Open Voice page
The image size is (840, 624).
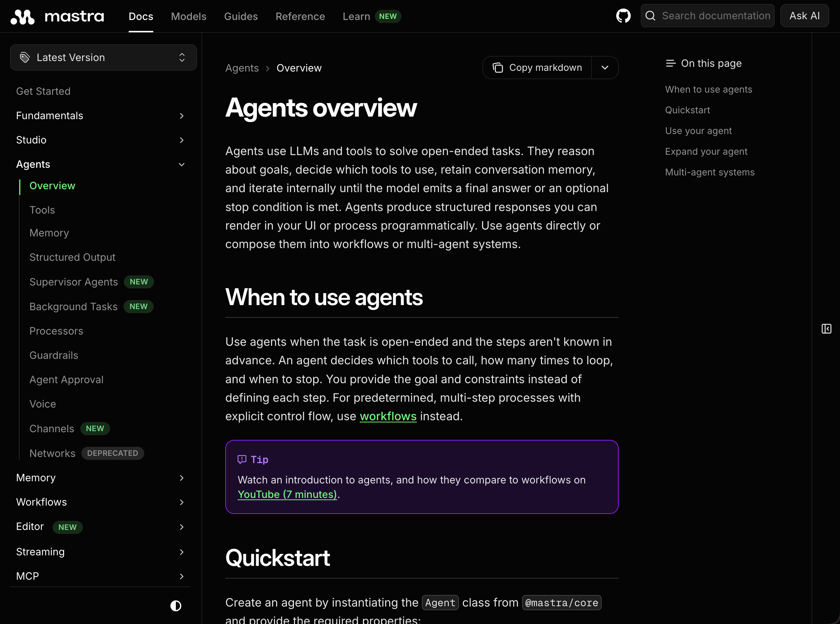coord(43,404)
